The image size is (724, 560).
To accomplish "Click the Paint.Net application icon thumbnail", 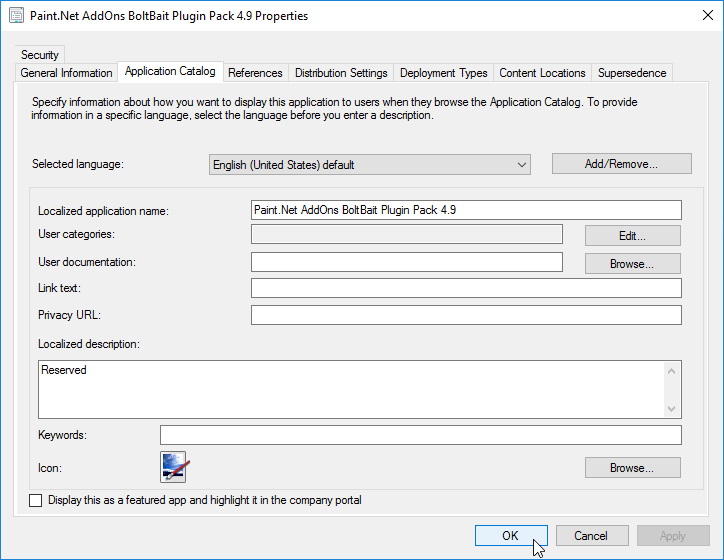I will 175,467.
